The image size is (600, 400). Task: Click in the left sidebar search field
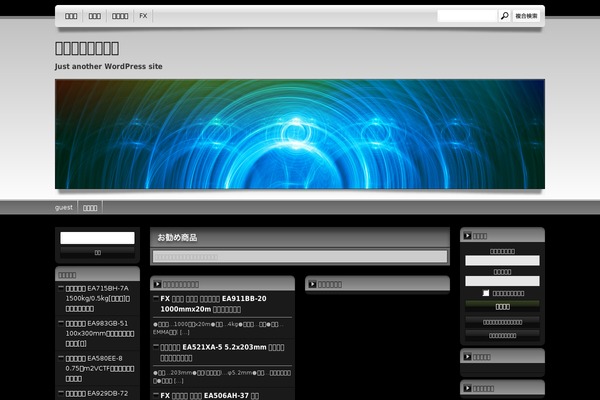[x=98, y=238]
